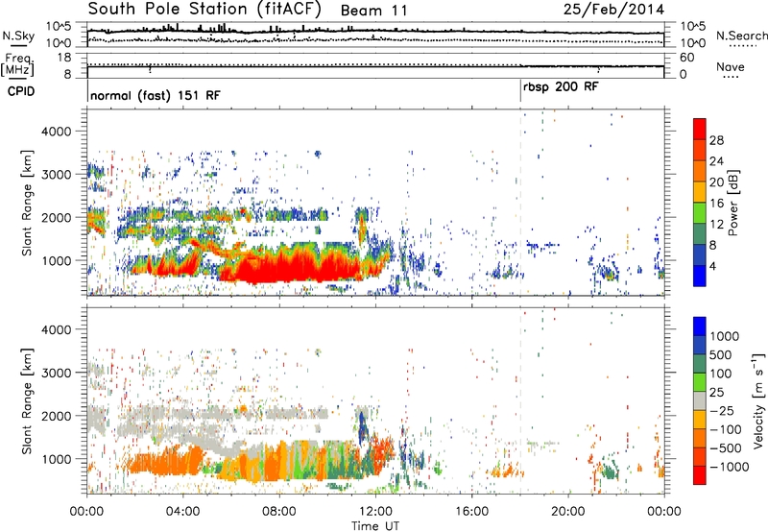Click "Slant Range [km]" label of power panel

click(x=27, y=203)
